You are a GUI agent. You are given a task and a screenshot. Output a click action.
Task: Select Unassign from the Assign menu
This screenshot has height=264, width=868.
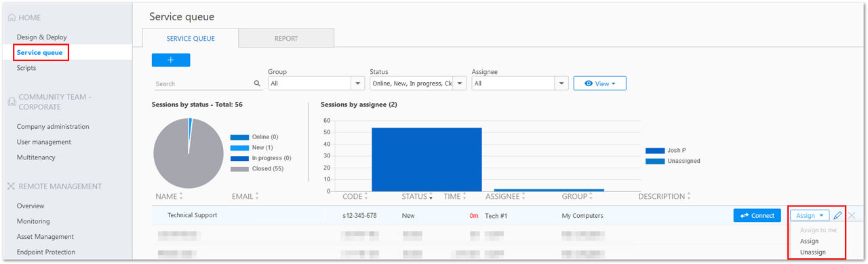[813, 252]
